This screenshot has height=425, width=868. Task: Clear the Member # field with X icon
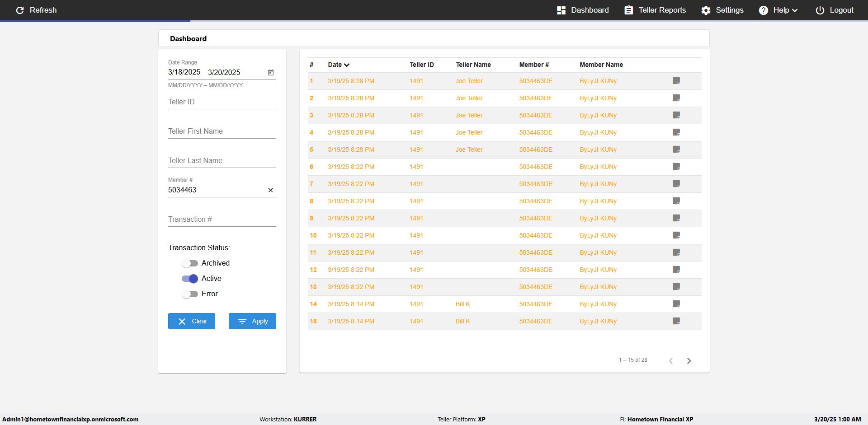click(270, 190)
